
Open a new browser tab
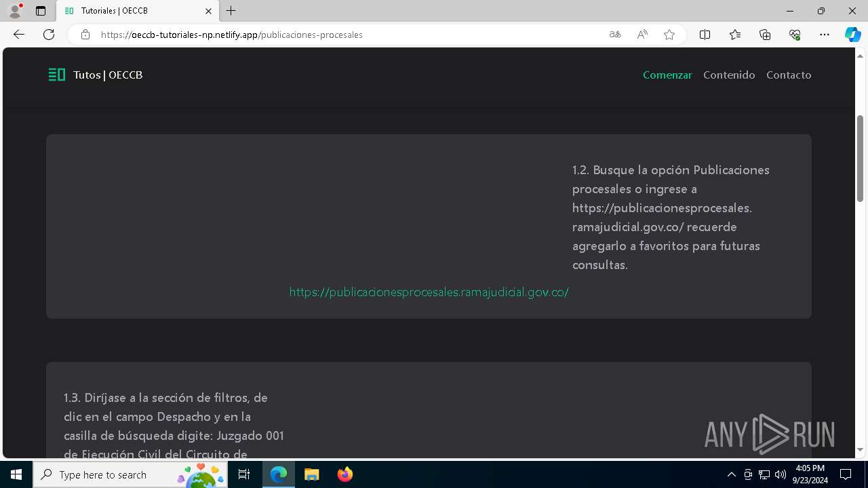(x=231, y=11)
